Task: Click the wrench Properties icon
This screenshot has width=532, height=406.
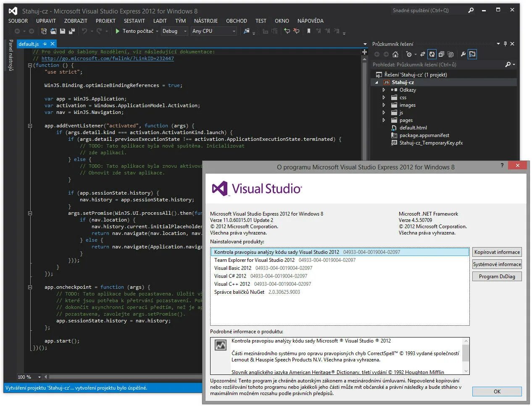Action: (x=463, y=54)
